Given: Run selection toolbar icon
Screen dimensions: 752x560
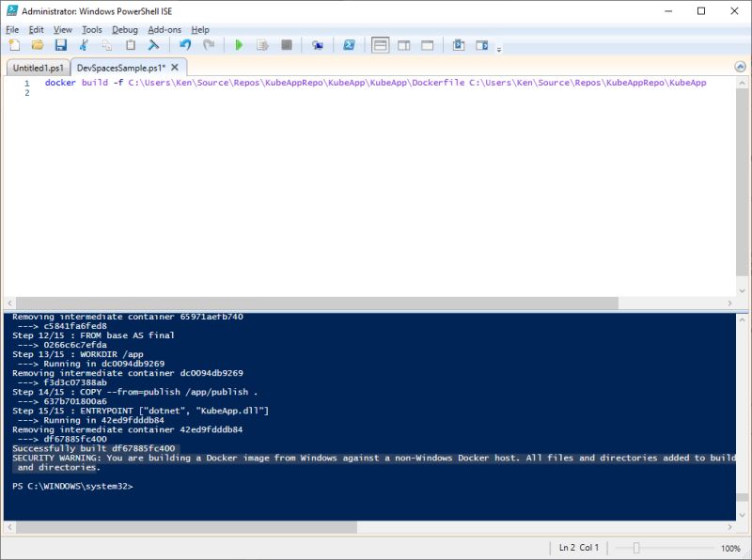Looking at the screenshot, I should click(x=262, y=45).
